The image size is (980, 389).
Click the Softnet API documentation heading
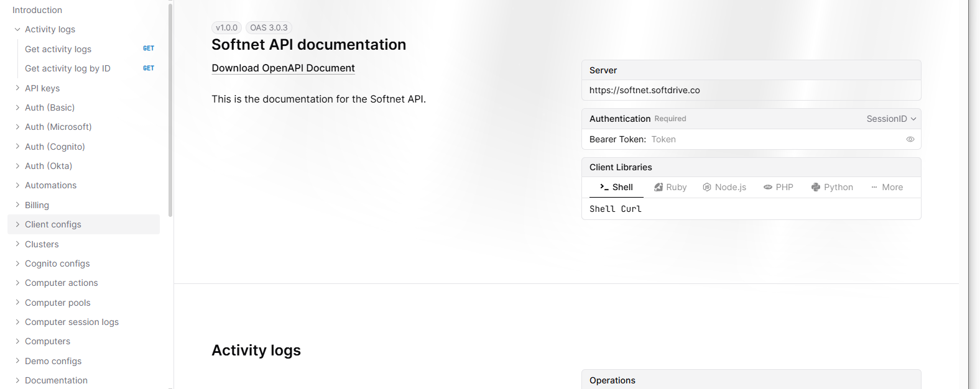(308, 45)
